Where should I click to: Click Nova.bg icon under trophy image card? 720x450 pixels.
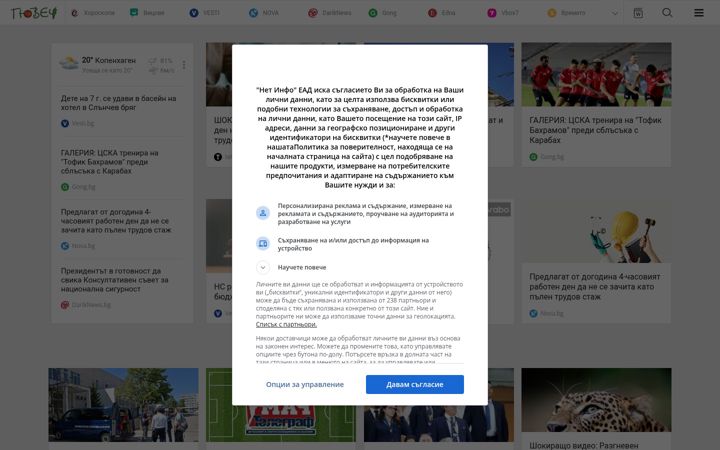click(x=533, y=314)
